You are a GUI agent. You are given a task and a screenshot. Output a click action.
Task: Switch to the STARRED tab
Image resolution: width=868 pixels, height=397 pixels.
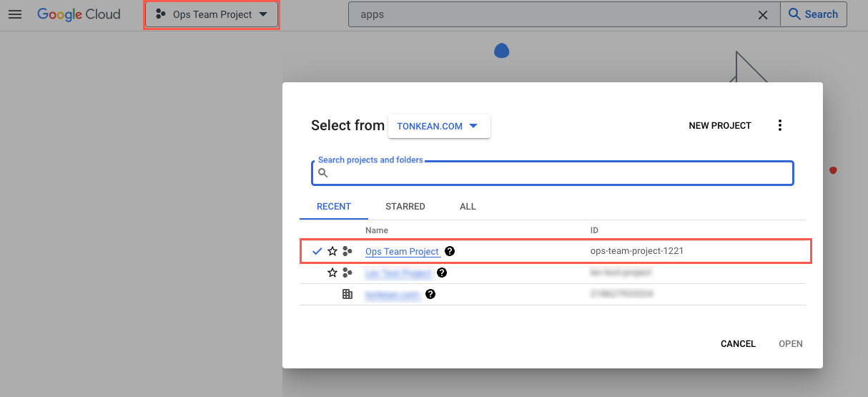click(x=405, y=207)
